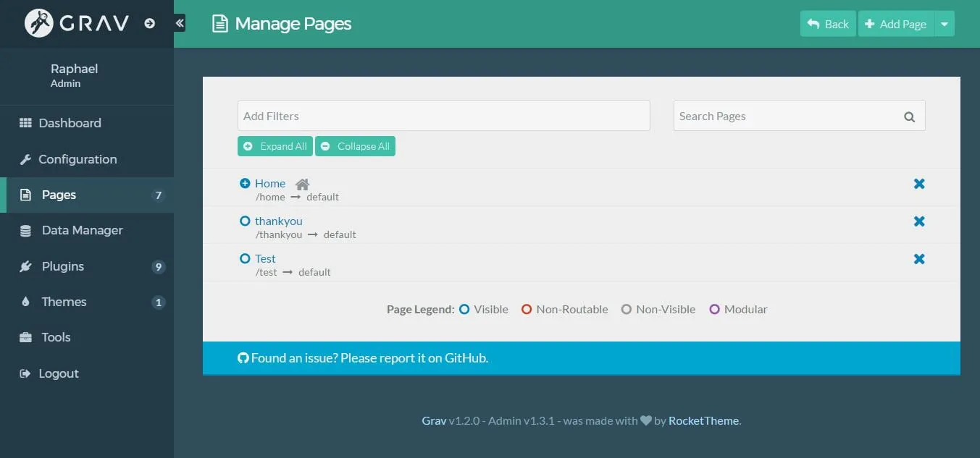Click the RocketTheme footer link
The height and width of the screenshot is (458, 980).
pyautogui.click(x=703, y=420)
